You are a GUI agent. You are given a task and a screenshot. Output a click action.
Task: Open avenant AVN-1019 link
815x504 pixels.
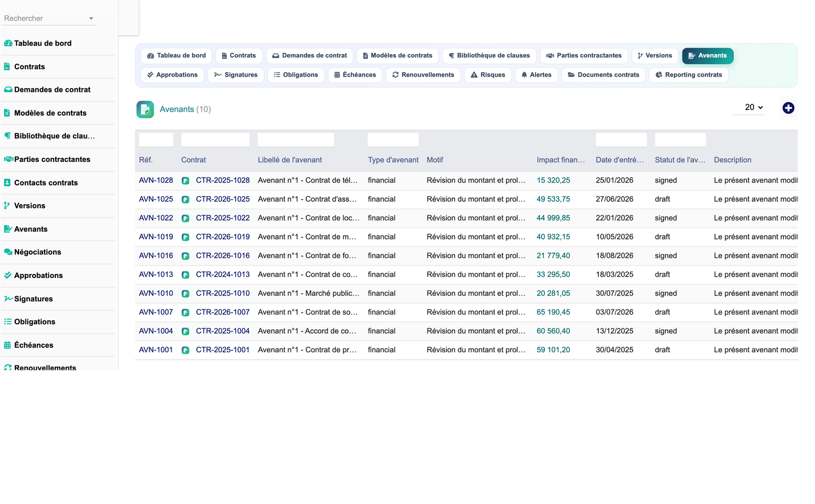(x=156, y=237)
